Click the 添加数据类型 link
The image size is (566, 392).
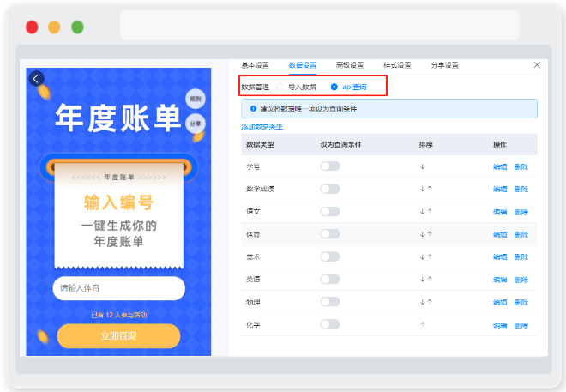(x=262, y=127)
